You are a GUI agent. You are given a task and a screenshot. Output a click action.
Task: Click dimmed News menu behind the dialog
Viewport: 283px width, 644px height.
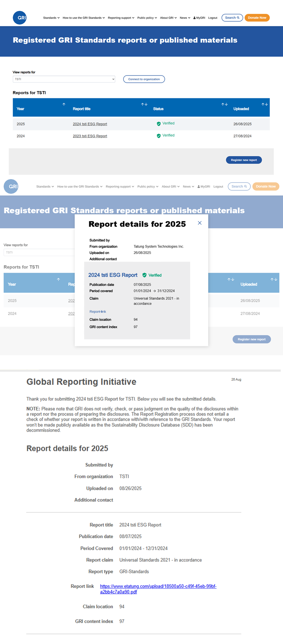pos(188,186)
